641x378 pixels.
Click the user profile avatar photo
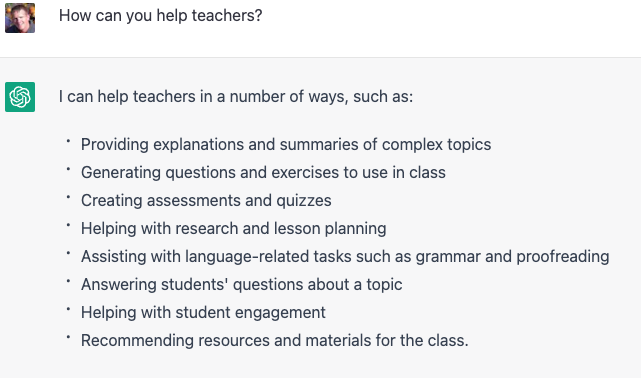point(20,18)
